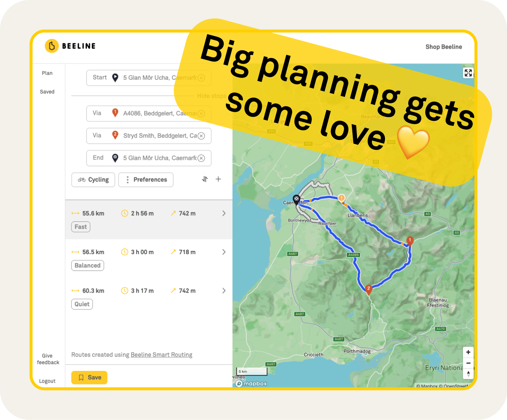Click the Blaenau Ffestiniog map label
Screen dimensions: 507x420
point(438,303)
